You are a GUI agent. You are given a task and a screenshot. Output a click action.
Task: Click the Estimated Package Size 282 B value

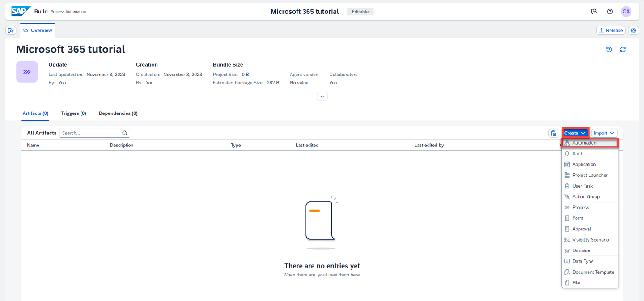point(273,83)
